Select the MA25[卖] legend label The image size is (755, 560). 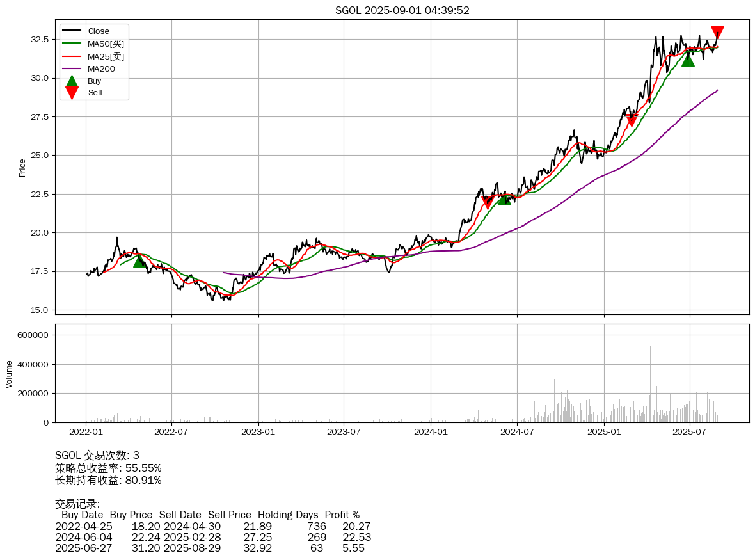(x=106, y=56)
